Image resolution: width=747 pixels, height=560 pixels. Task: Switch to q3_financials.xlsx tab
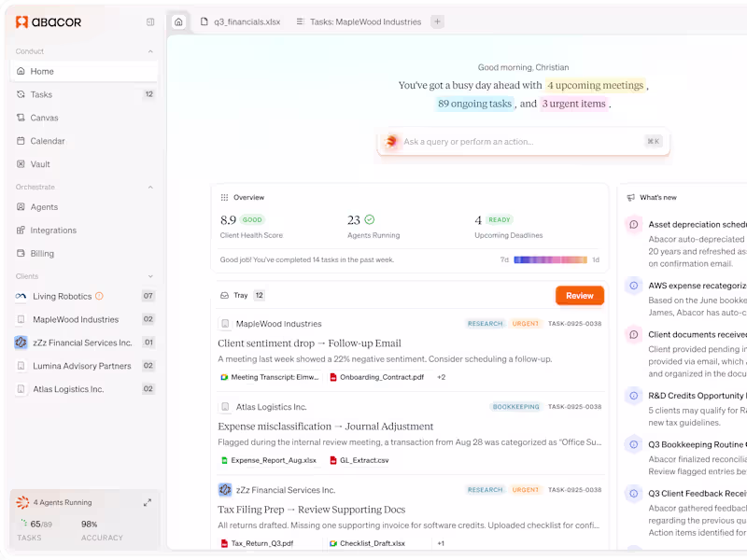pos(241,21)
